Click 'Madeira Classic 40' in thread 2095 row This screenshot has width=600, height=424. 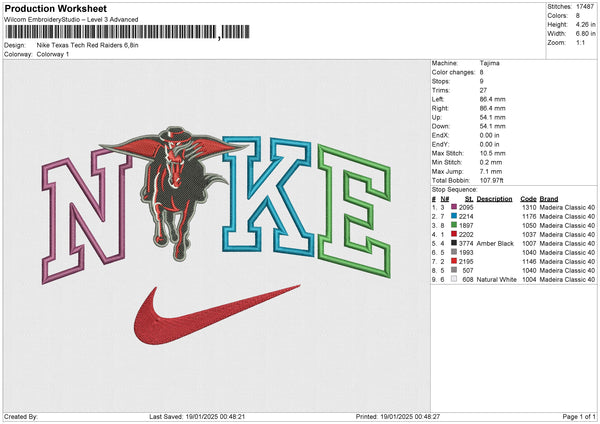tap(567, 207)
